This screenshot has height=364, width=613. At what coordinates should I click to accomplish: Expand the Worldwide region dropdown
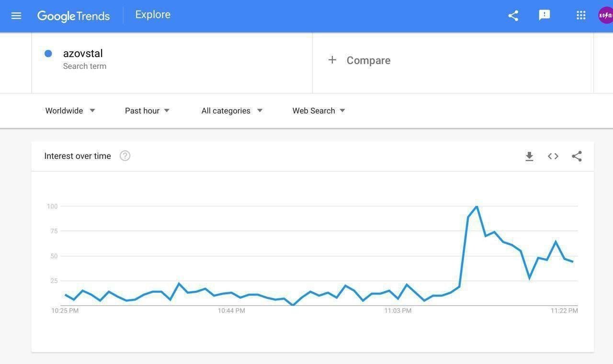pos(70,110)
